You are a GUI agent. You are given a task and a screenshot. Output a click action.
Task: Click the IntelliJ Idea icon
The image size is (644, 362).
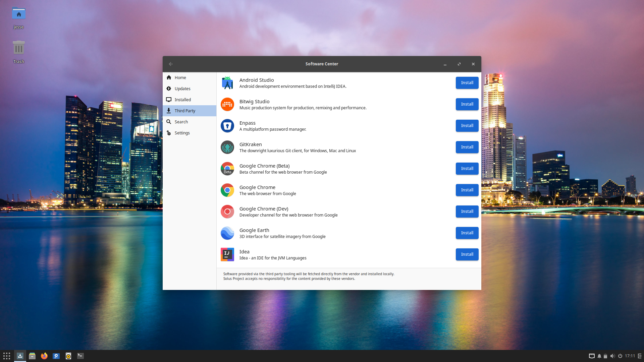[x=227, y=254]
